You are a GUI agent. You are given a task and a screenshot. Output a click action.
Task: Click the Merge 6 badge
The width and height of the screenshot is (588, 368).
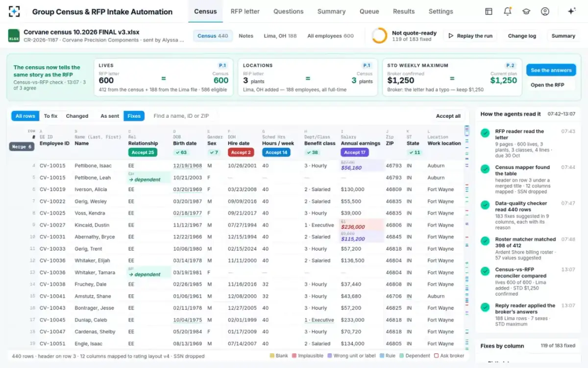click(22, 147)
